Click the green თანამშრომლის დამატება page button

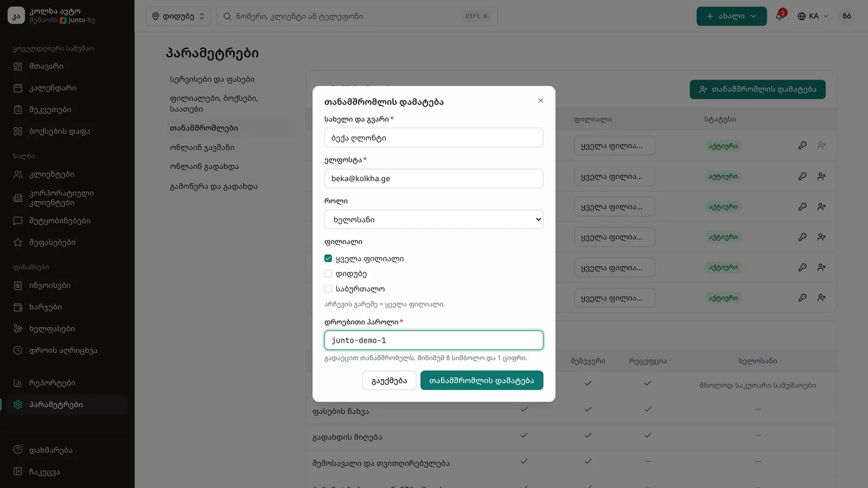(x=758, y=89)
